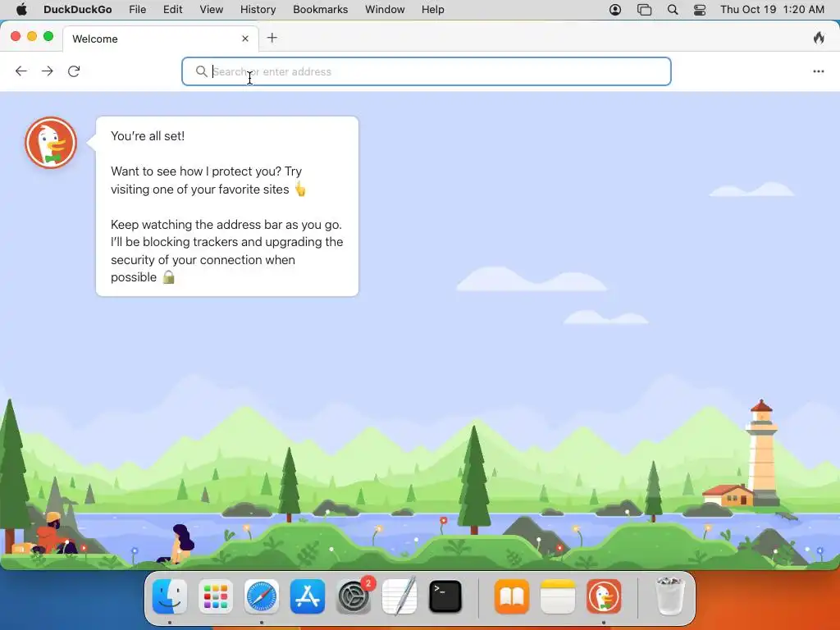840x630 pixels.
Task: Reload the page with refresh icon
Action: 74,71
